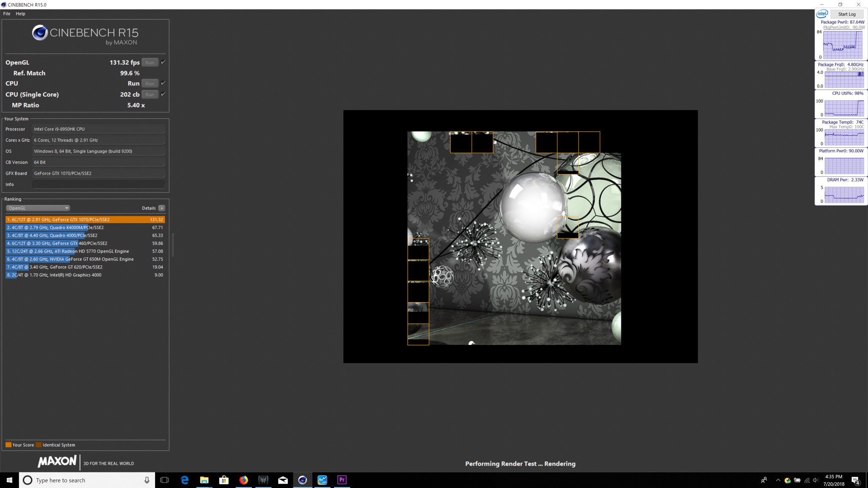Open Firefox from taskbar
Image resolution: width=868 pixels, height=488 pixels.
[243, 480]
